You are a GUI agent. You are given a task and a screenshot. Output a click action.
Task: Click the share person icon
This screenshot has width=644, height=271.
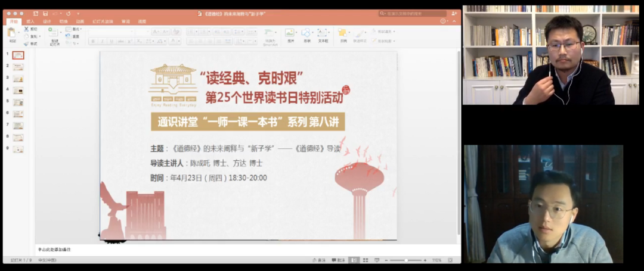coord(454,14)
